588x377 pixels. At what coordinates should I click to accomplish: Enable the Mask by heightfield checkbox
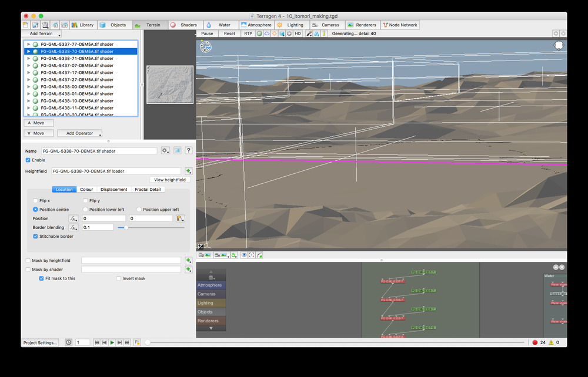pyautogui.click(x=28, y=260)
